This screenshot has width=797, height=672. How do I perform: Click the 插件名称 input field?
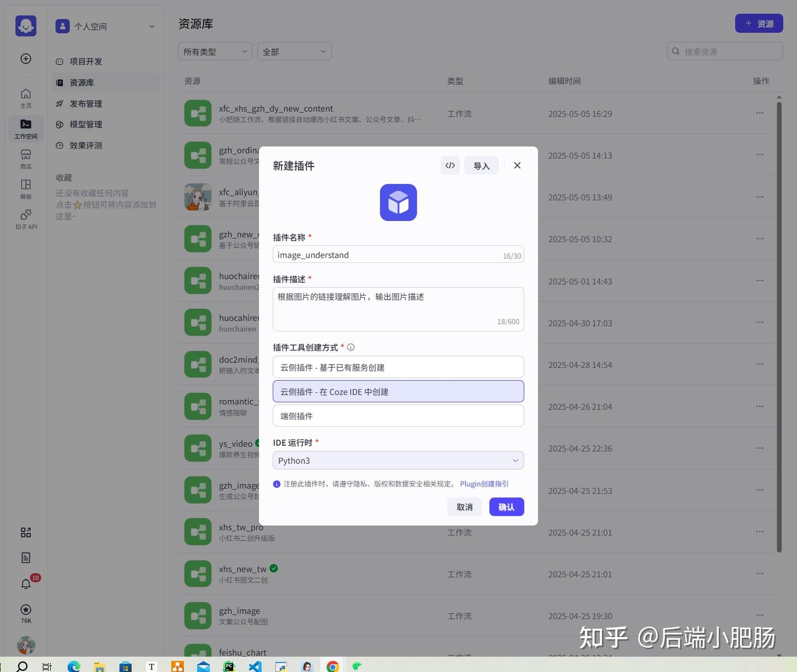click(398, 255)
